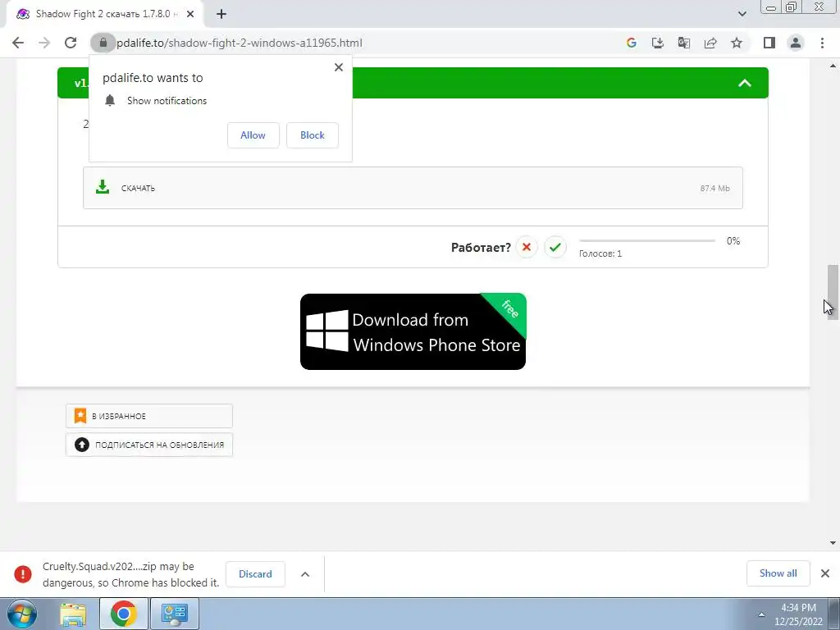
Task: Open the Control Panel taskbar icon
Action: point(174,614)
